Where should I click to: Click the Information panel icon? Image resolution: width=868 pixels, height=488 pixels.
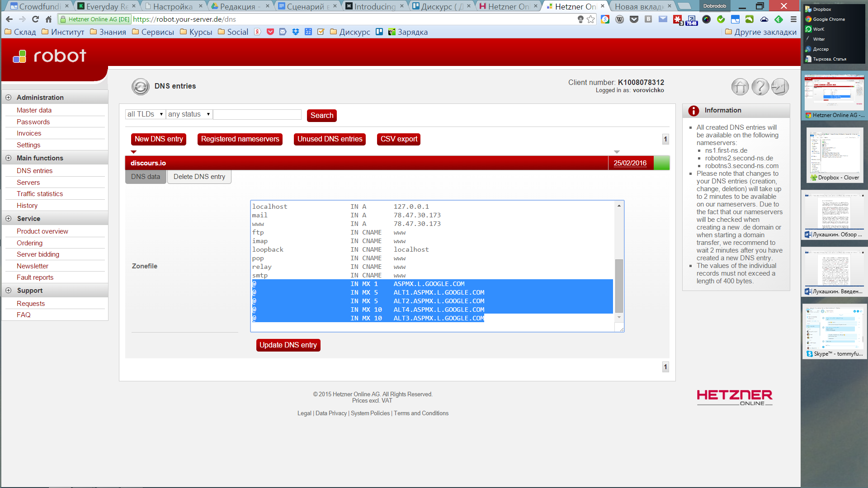693,111
